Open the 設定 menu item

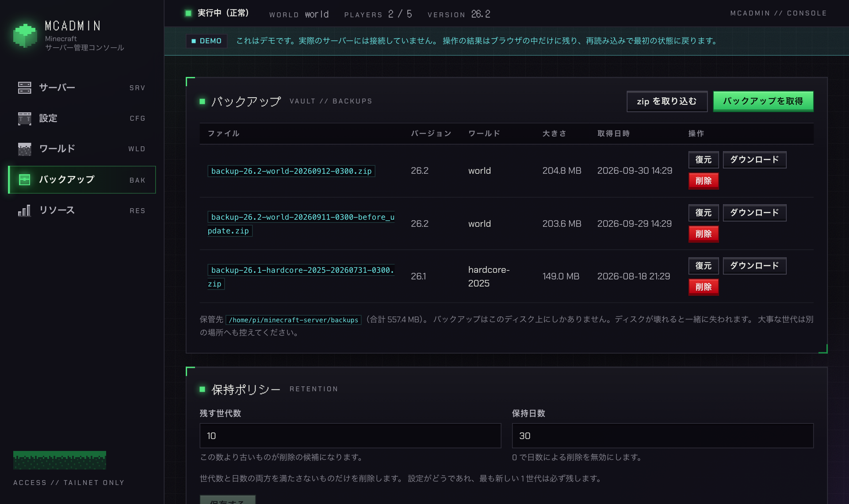pos(82,118)
